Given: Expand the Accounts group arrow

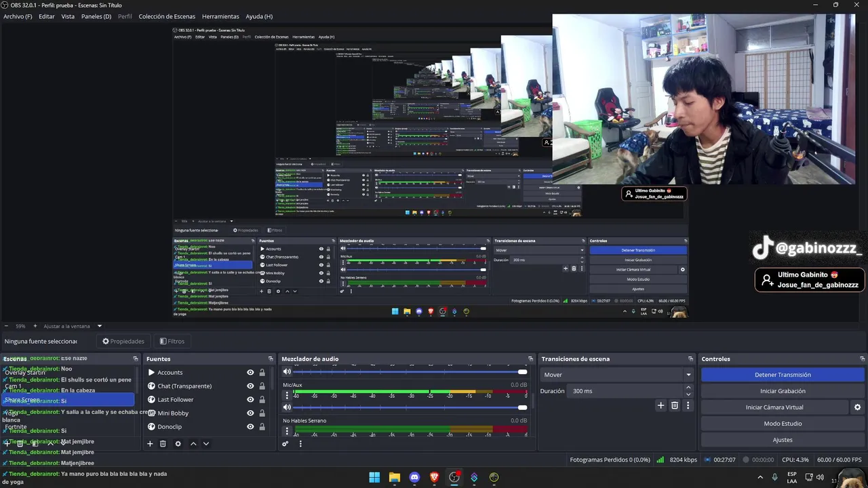Looking at the screenshot, I should (151, 372).
